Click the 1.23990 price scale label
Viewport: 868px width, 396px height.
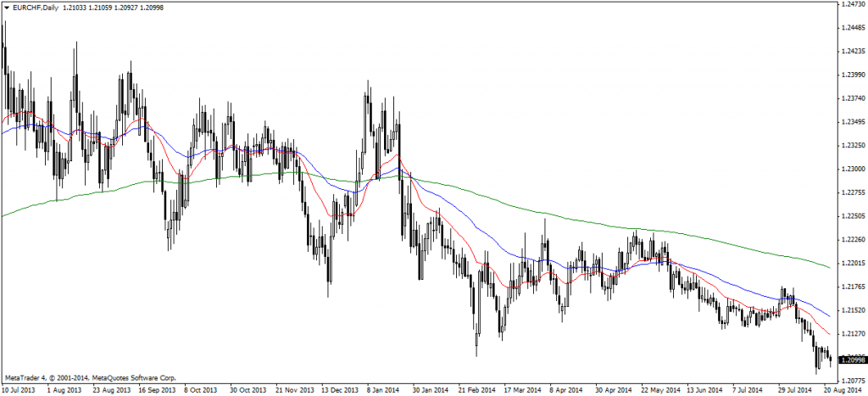[851, 75]
